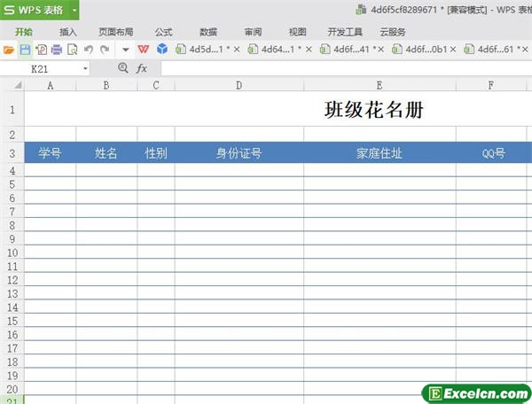The height and width of the screenshot is (404, 532).
Task: Click the document icon in the title bar
Action: pos(361,10)
